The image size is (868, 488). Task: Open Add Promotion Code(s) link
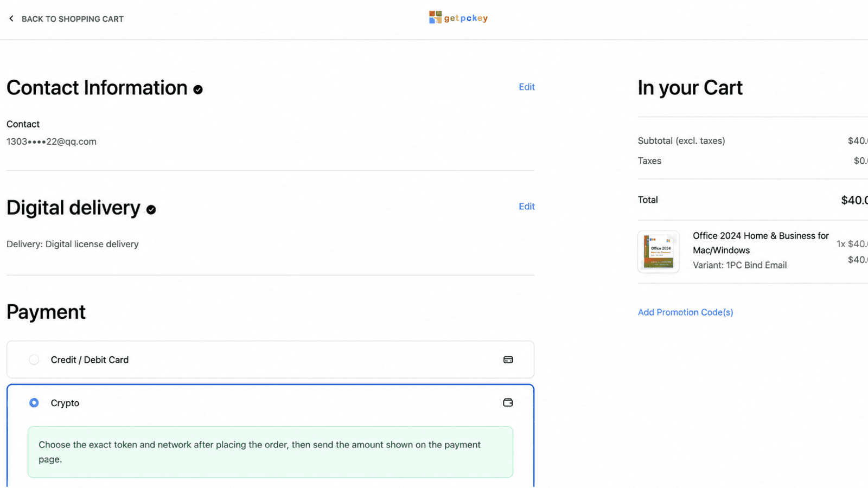[x=685, y=312]
